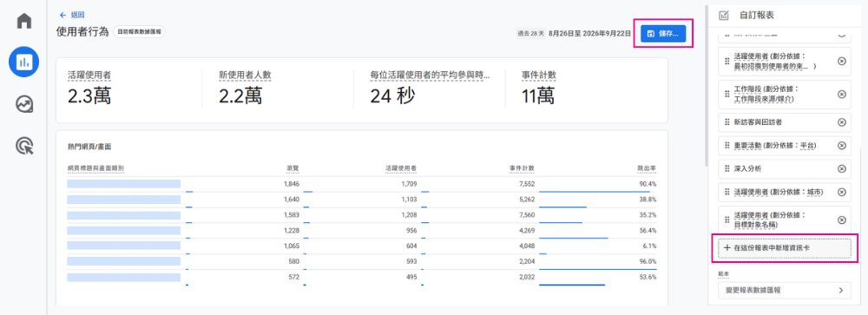The image size is (868, 315).
Task: Click the 目前報表數據匯報 chip
Action: tap(139, 32)
